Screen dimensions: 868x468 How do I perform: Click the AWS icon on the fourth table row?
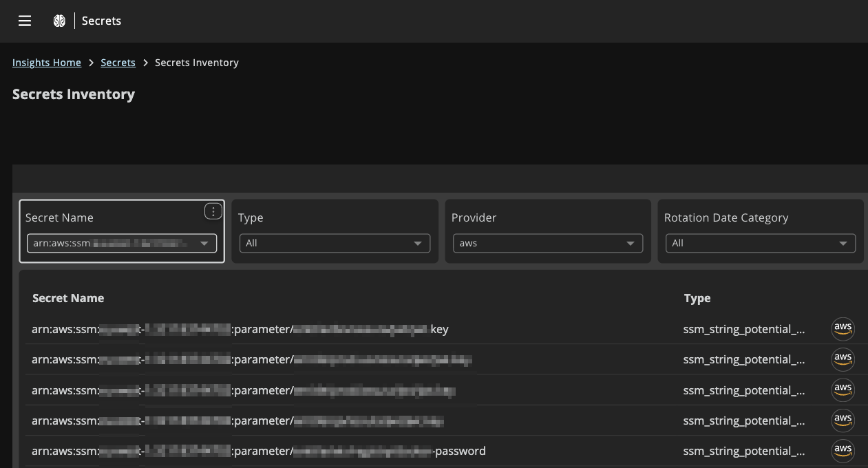tap(843, 420)
